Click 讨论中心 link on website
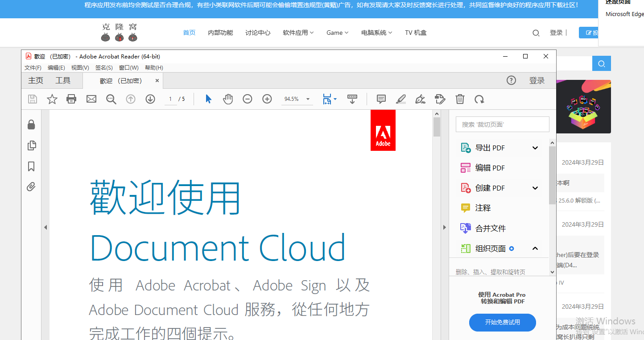 258,33
